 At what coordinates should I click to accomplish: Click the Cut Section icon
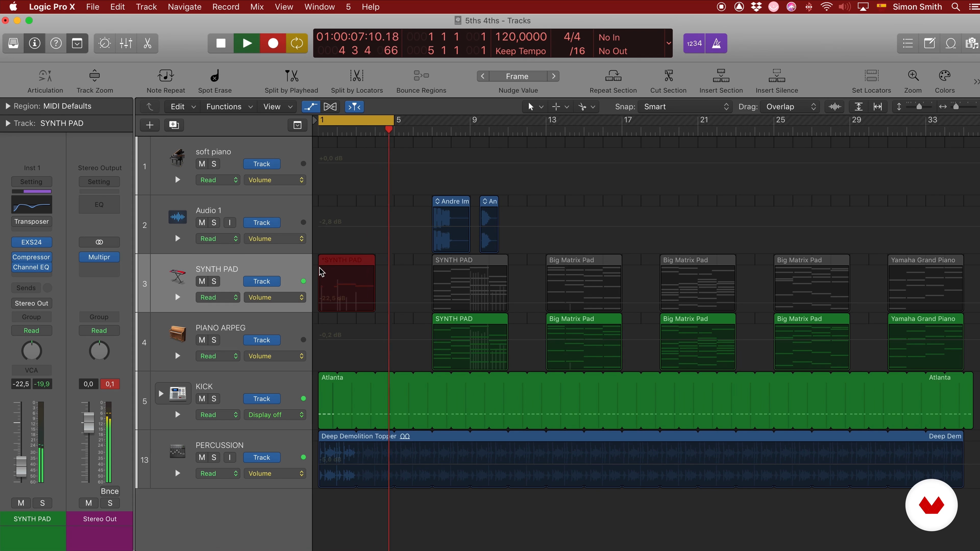[x=668, y=76]
